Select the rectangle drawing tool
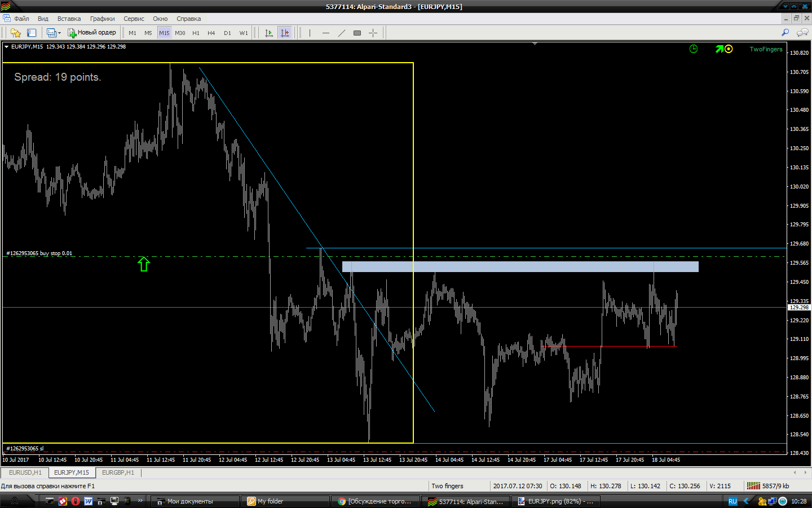The image size is (812, 508). click(x=357, y=33)
